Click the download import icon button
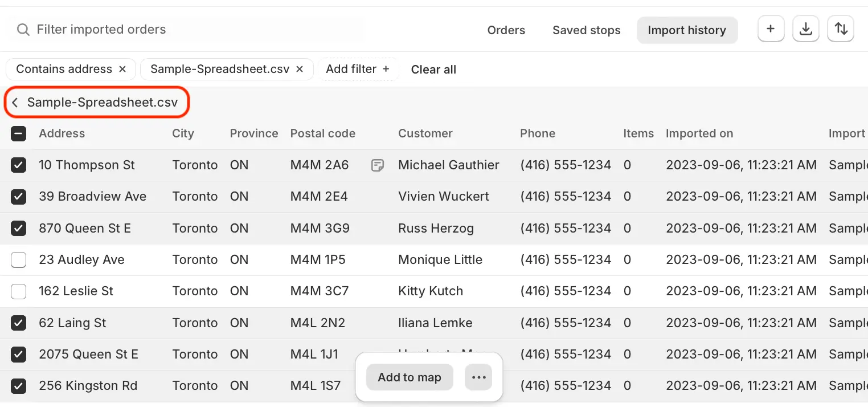 click(805, 29)
